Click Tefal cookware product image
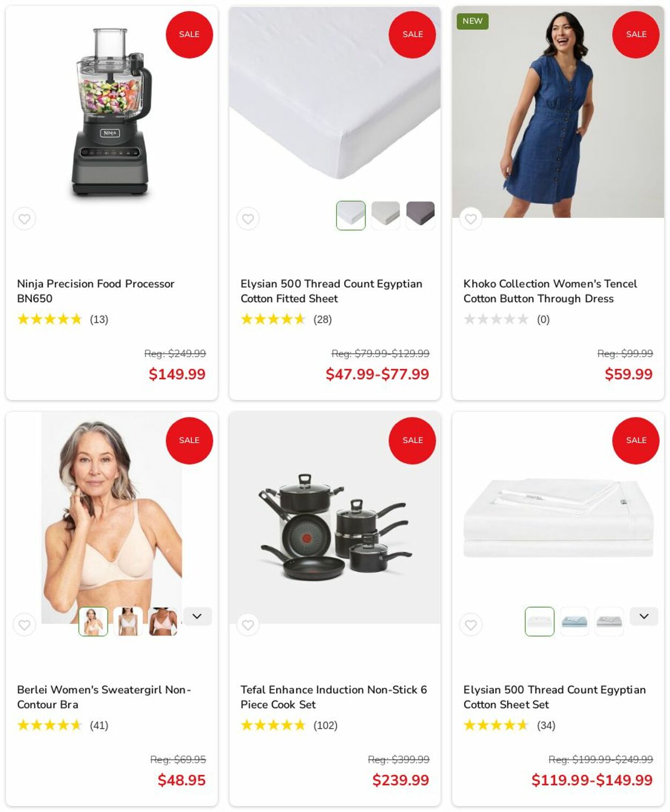 point(335,518)
